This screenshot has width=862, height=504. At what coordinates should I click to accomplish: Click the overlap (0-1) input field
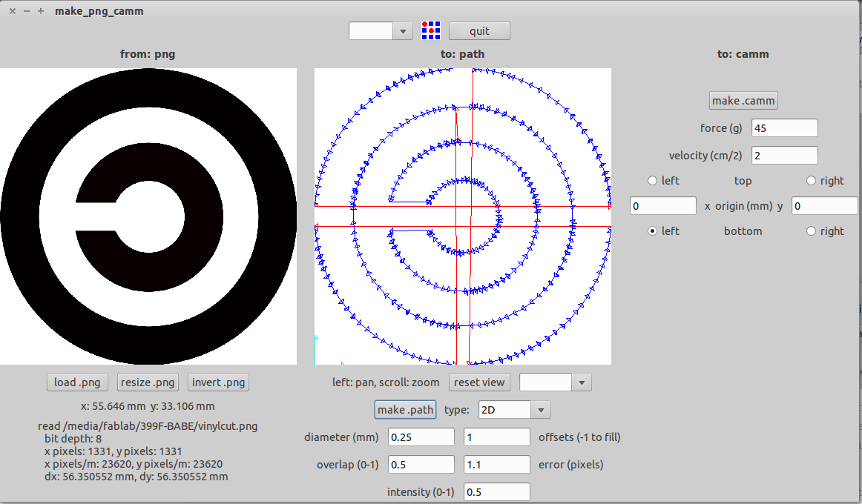coord(421,465)
